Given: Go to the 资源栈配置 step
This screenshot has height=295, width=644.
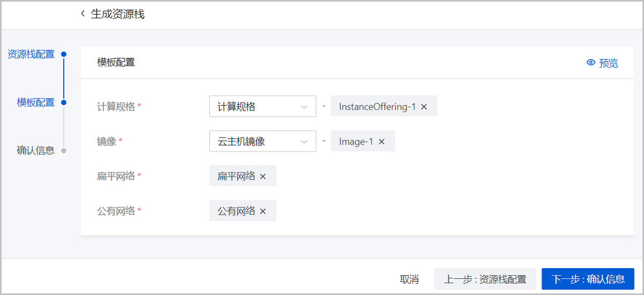Looking at the screenshot, I should click(x=31, y=54).
